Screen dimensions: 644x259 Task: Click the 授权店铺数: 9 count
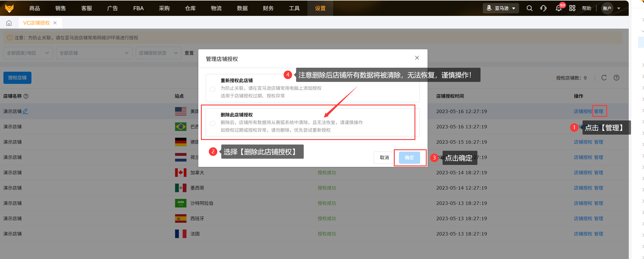[571, 78]
